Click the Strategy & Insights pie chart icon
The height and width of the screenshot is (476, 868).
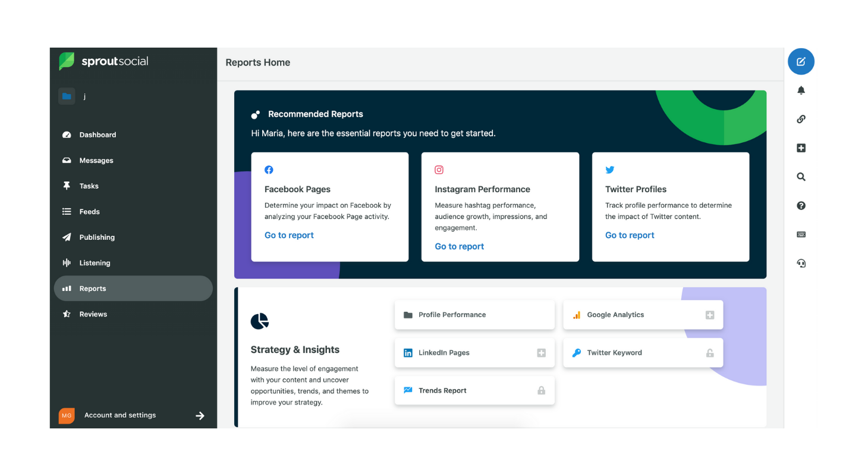point(260,321)
